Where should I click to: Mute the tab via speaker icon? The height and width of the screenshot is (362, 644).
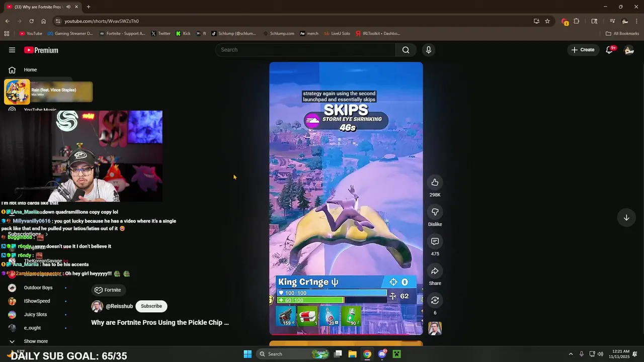coord(68,7)
